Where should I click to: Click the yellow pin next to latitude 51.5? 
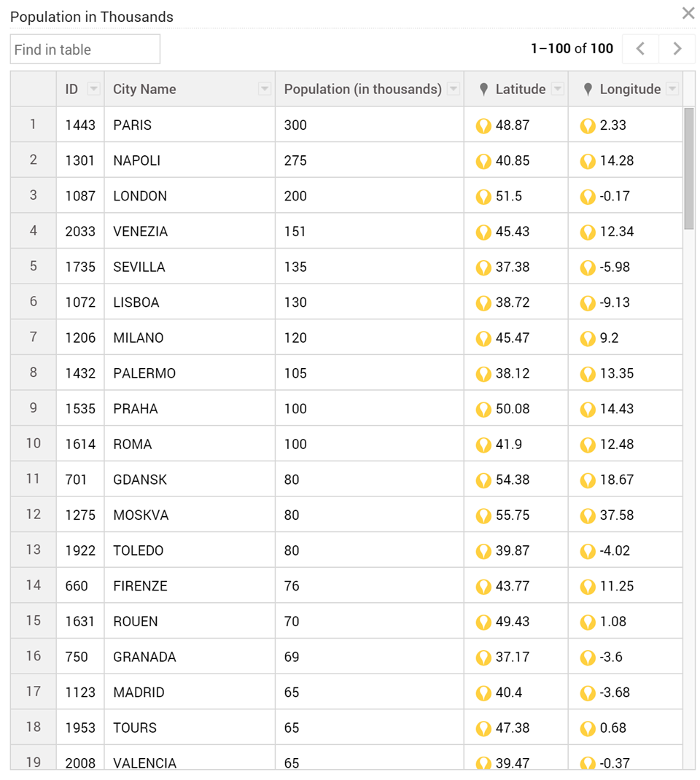tap(483, 197)
